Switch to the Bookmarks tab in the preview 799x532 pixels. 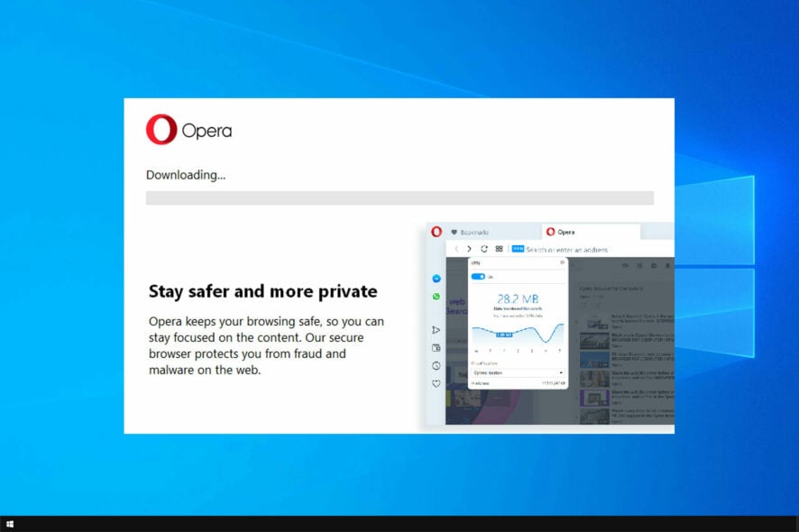[x=469, y=233]
